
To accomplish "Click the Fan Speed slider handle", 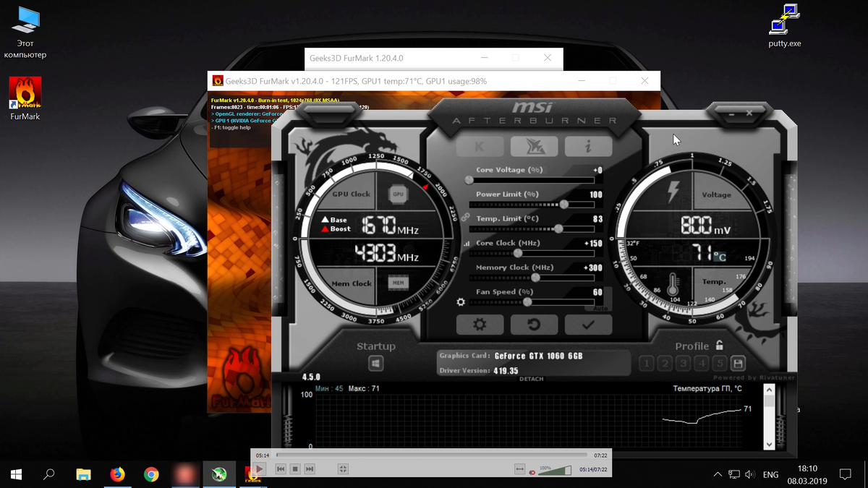I will (527, 302).
